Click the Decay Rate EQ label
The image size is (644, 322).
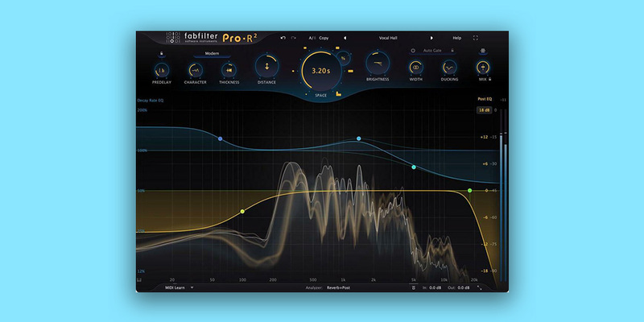click(151, 100)
